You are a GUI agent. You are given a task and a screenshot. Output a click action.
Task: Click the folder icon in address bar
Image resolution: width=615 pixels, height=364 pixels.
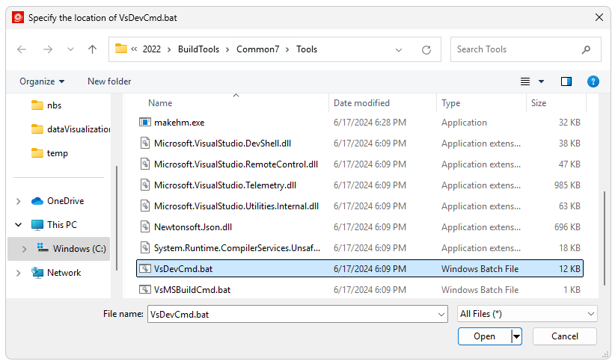coord(120,49)
